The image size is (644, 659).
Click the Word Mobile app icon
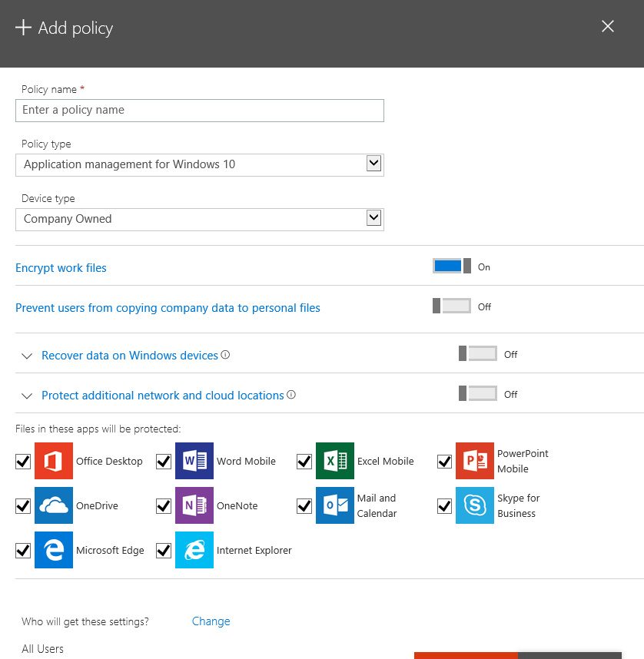point(194,461)
